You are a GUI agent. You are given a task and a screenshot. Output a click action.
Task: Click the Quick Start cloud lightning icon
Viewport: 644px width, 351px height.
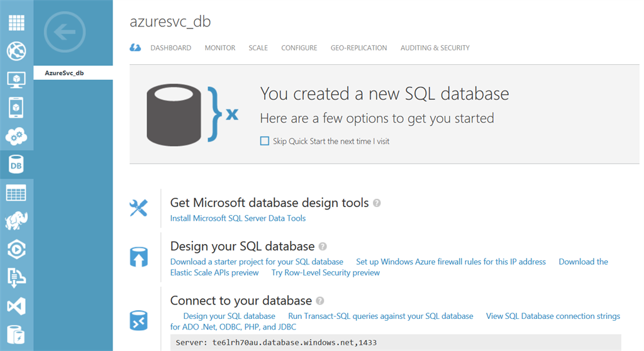point(135,48)
